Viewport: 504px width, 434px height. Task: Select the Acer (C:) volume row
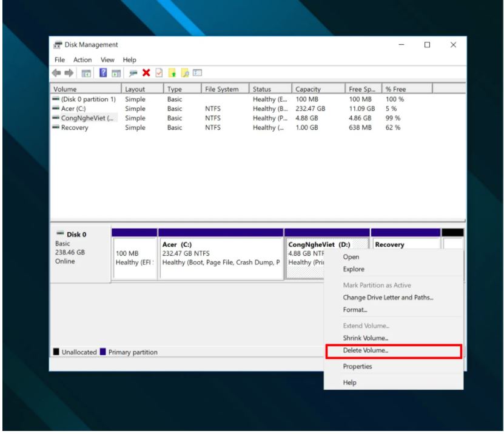coord(75,109)
